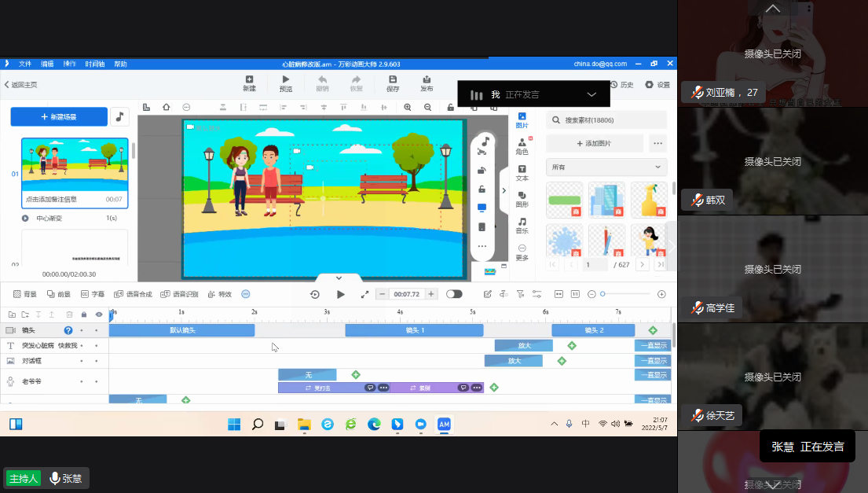Open the 音乐 (Music) asset panel
Image resolution: width=868 pixels, height=493 pixels.
522,226
